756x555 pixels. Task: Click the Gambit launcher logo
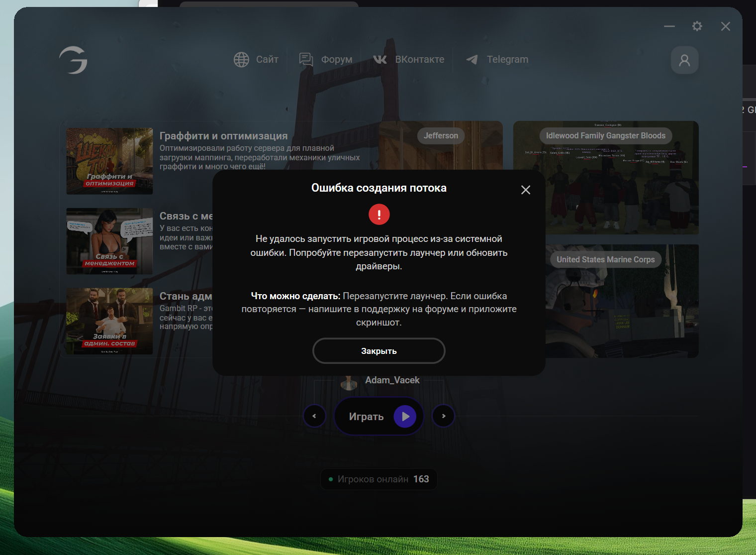coord(73,60)
